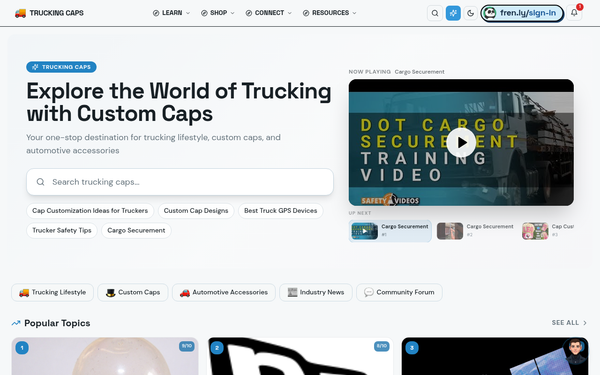Open the Trucking Lifestyle category tab

(52, 292)
